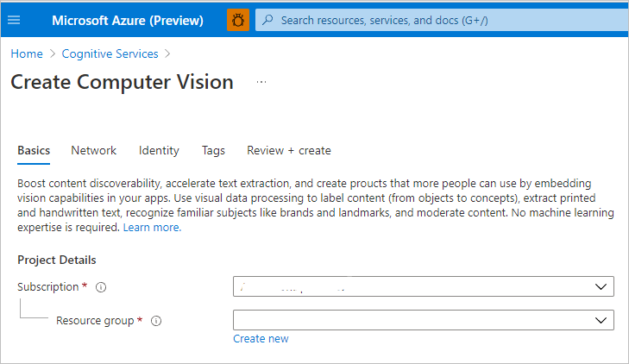Show the Resource group info icon
Image resolution: width=629 pixels, height=364 pixels.
[156, 321]
